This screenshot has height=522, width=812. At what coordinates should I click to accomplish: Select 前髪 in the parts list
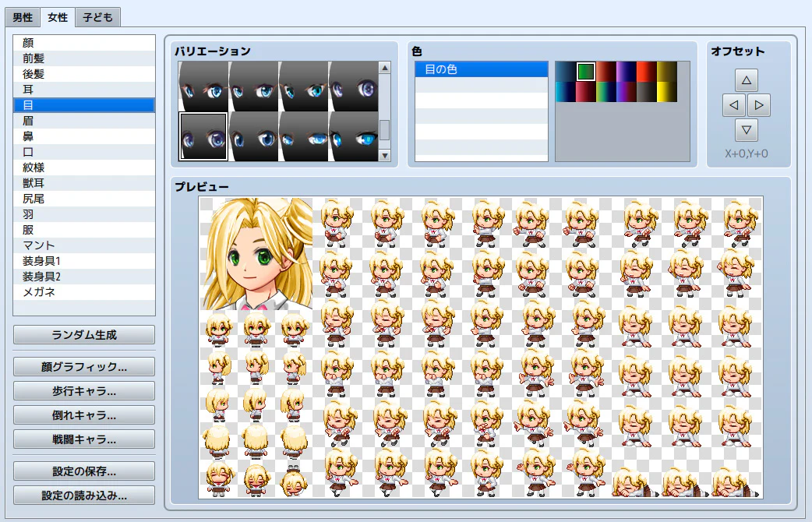tap(84, 58)
